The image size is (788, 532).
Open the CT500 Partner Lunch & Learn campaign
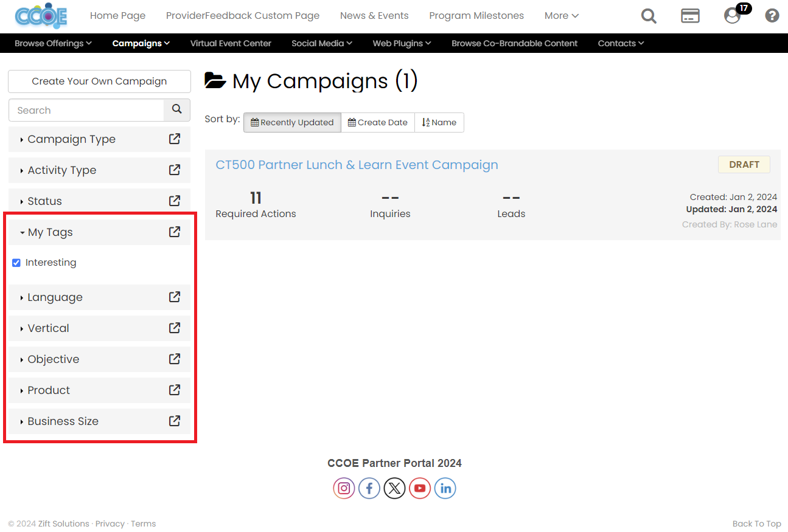point(357,165)
